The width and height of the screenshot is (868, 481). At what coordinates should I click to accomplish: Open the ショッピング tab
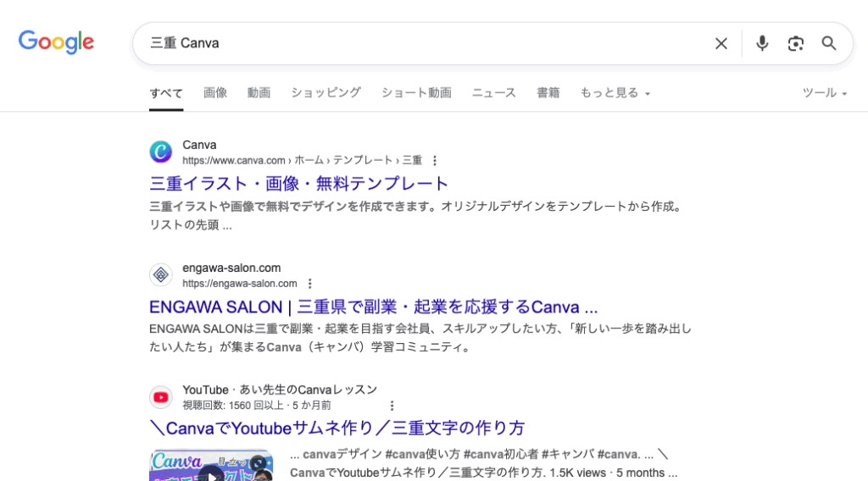point(326,93)
